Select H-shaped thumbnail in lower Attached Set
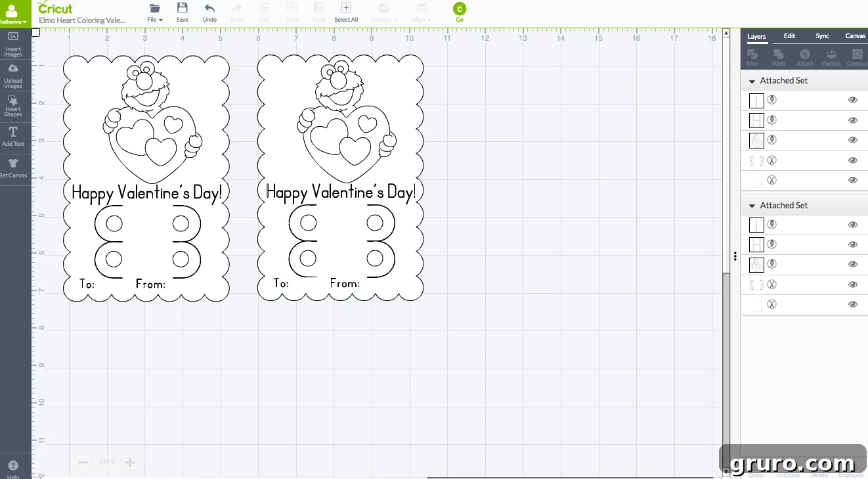 [x=756, y=244]
